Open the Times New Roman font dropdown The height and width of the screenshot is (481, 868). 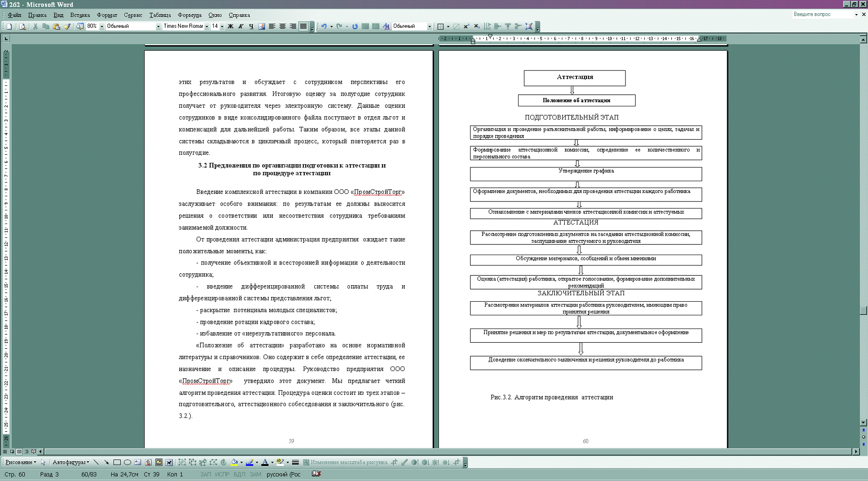point(207,27)
